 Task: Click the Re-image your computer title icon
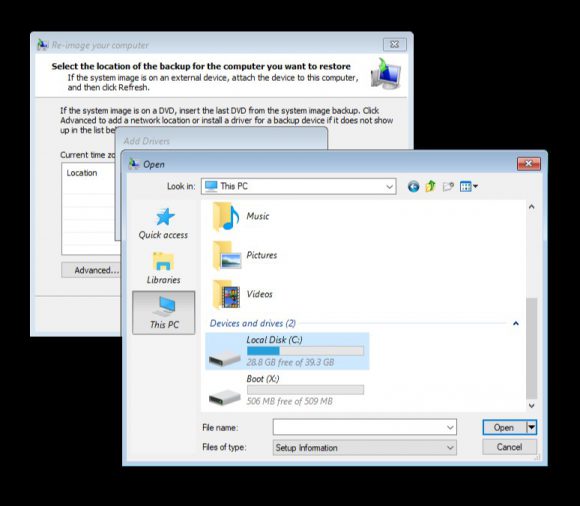[x=43, y=45]
